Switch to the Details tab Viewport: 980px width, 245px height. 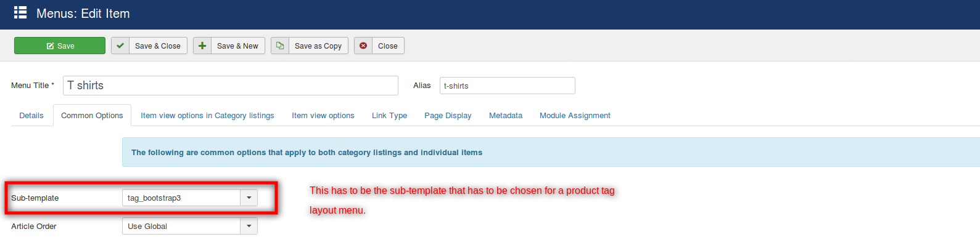31,115
